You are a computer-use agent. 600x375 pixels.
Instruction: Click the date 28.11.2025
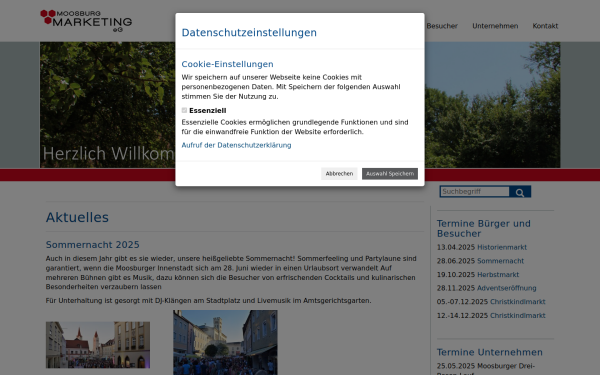click(456, 288)
